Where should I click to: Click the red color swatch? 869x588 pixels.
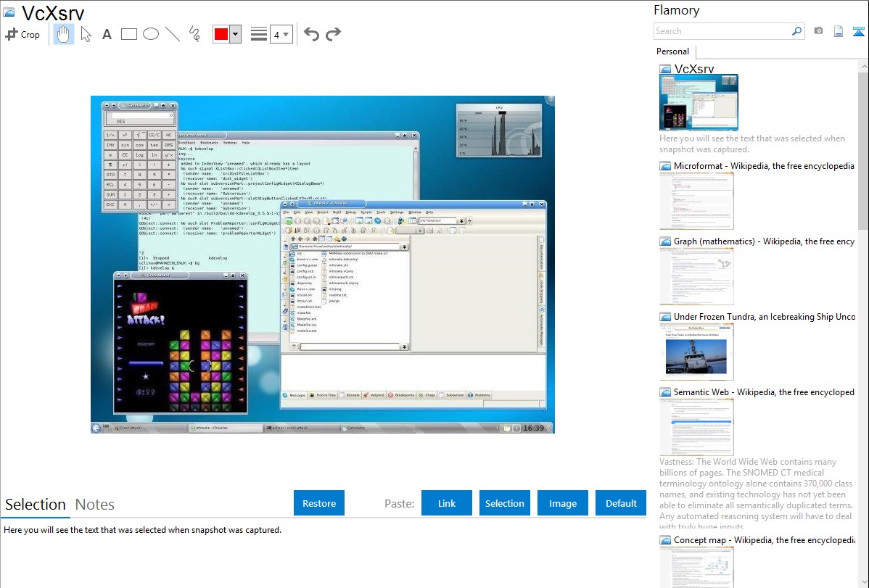pyautogui.click(x=221, y=34)
